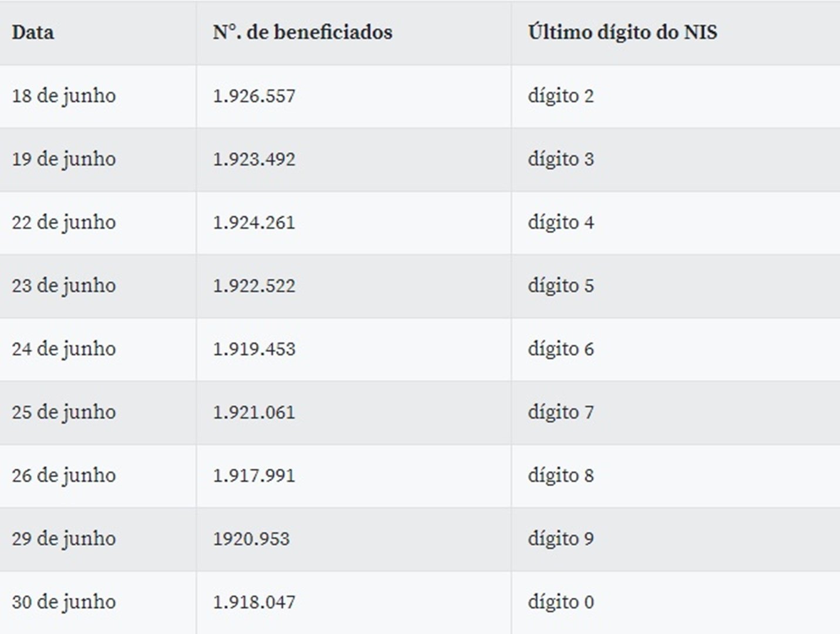The width and height of the screenshot is (840, 634).
Task: Click the "19 de junho" date cell
Action: point(63,159)
